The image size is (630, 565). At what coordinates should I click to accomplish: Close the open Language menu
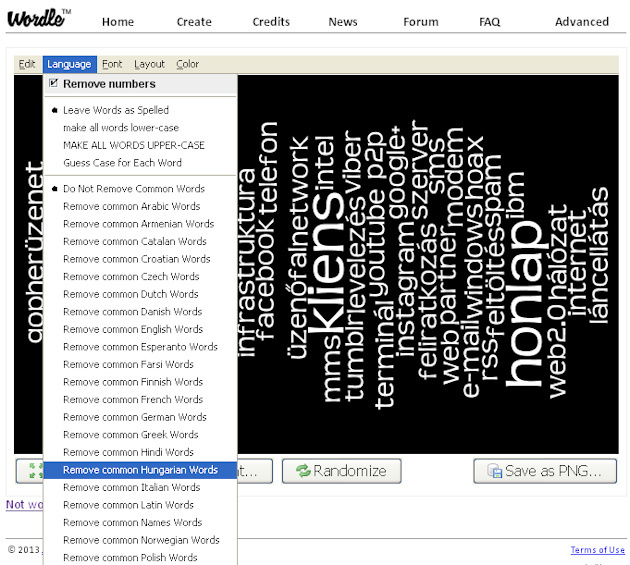click(x=70, y=64)
